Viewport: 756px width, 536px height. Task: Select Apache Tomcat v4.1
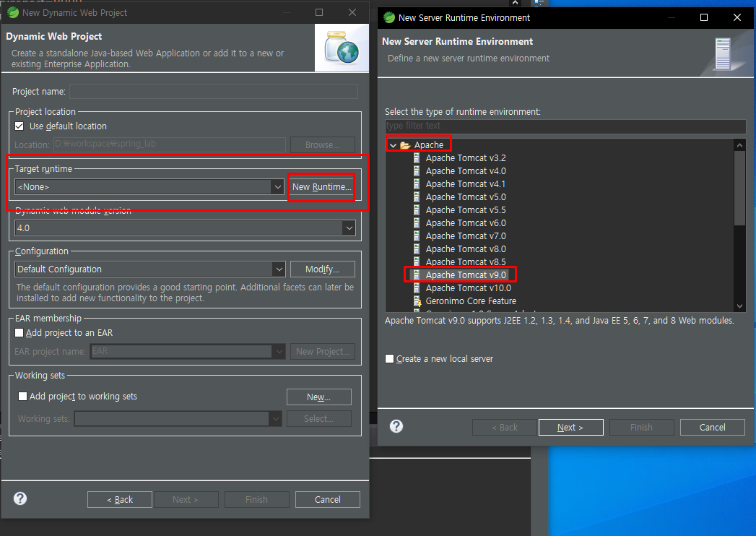(466, 183)
